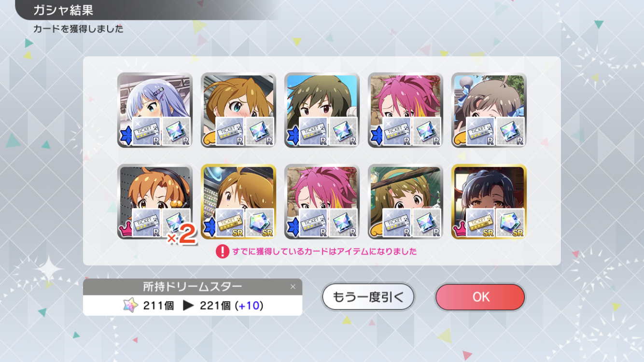644x362 pixels.
Task: Close the 所持ドリームスター panel with x
Action: [293, 287]
